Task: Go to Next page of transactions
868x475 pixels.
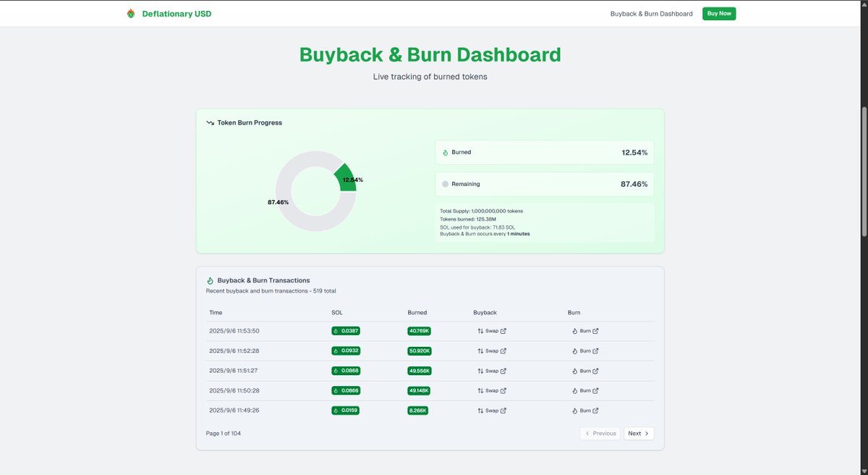Action: click(639, 434)
